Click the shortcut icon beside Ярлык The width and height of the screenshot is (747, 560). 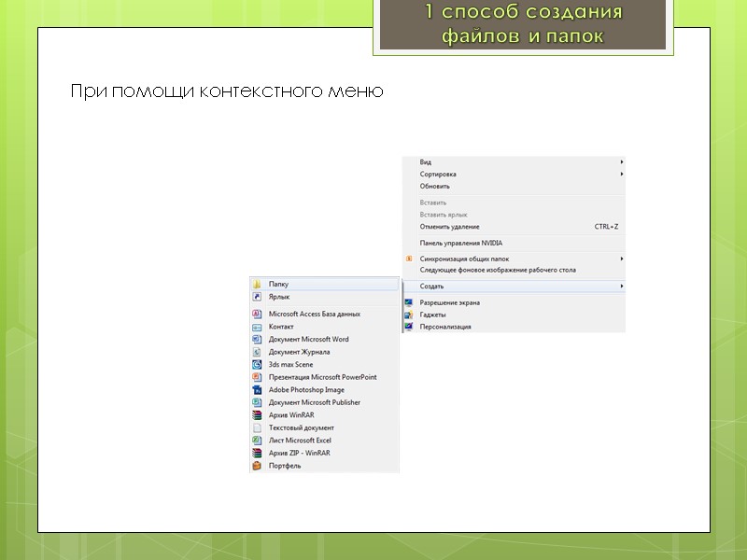pos(257,297)
